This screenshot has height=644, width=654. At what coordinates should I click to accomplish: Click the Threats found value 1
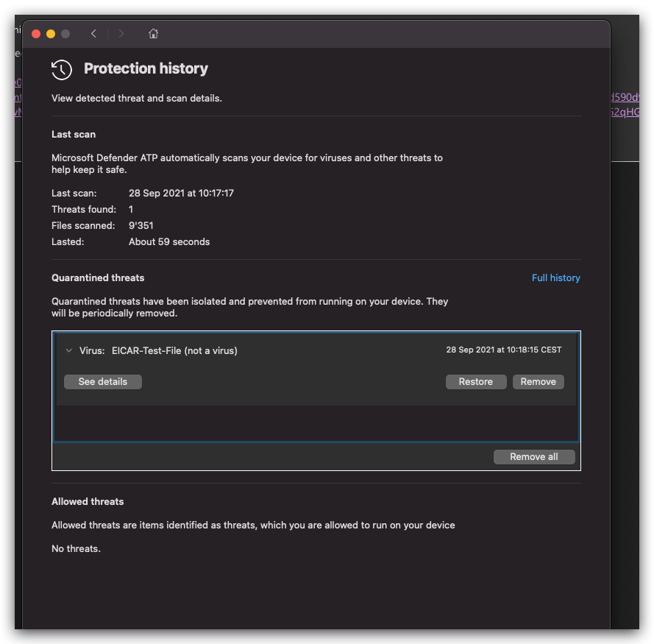point(131,210)
